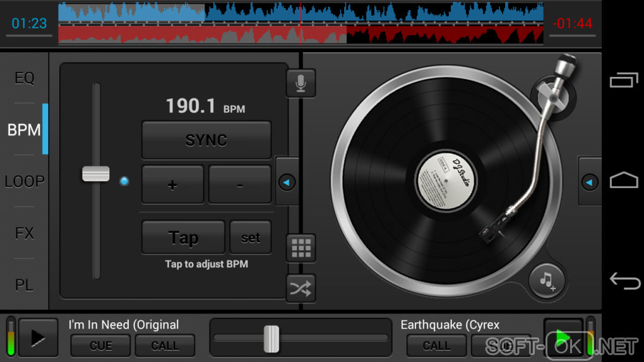Viewport: 644px width, 362px height.
Task: Add a track with music note icon
Action: 547,281
